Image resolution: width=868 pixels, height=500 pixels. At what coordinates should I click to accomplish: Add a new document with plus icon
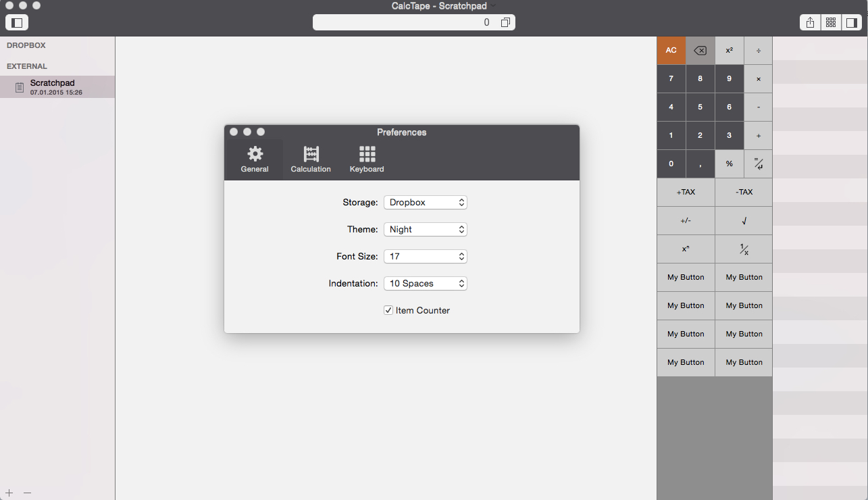[x=9, y=493]
